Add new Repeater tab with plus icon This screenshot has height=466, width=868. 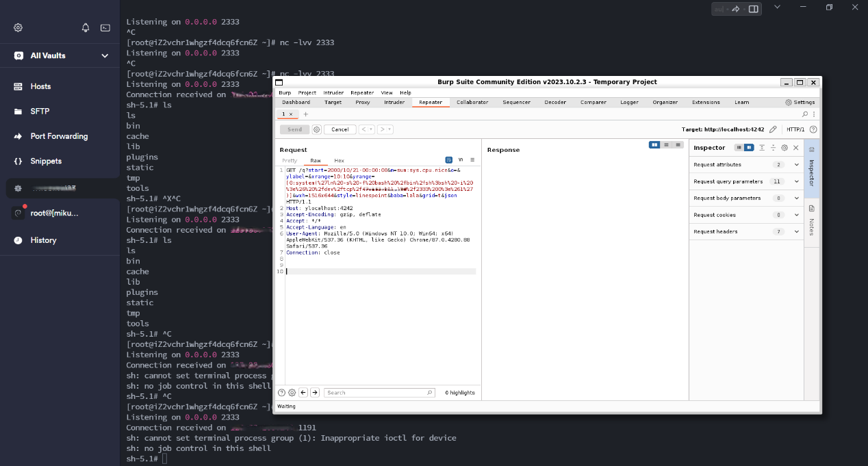pos(305,114)
